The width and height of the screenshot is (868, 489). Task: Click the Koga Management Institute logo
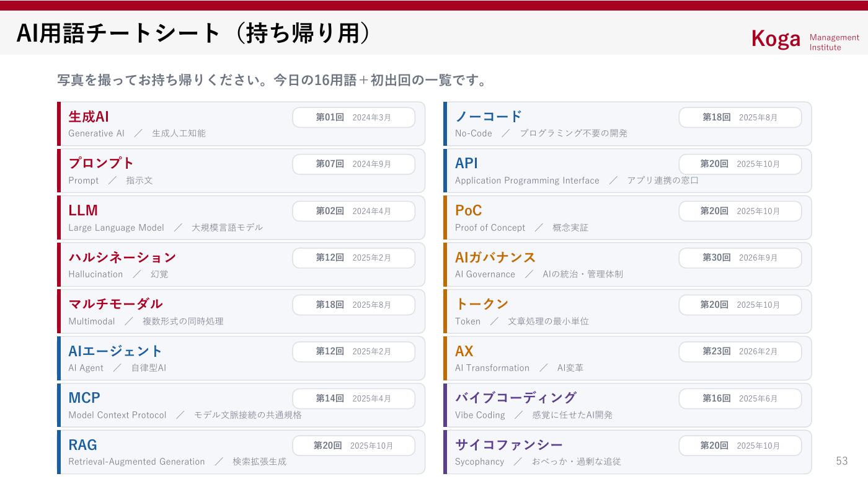[x=805, y=39]
